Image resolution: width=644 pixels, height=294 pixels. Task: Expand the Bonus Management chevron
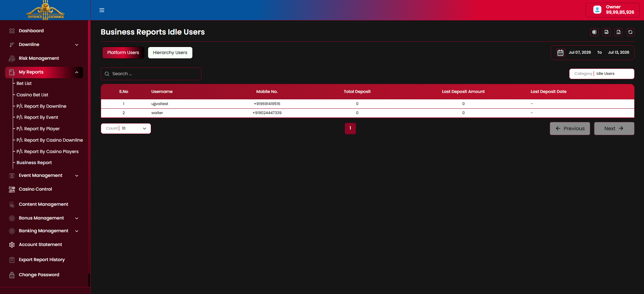77,218
